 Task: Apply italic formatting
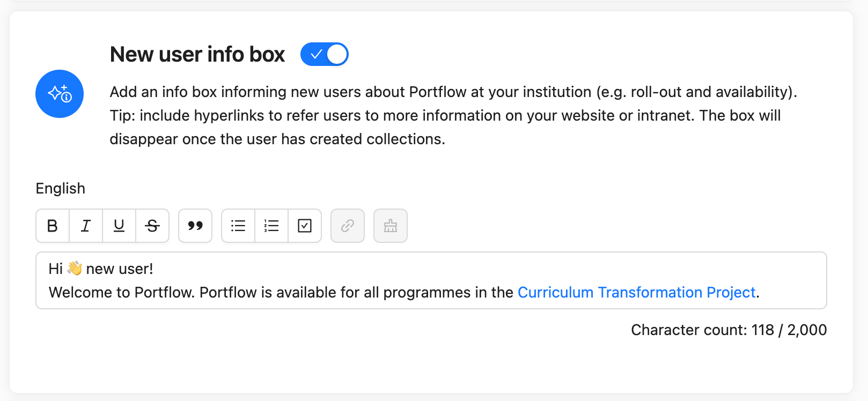[86, 226]
